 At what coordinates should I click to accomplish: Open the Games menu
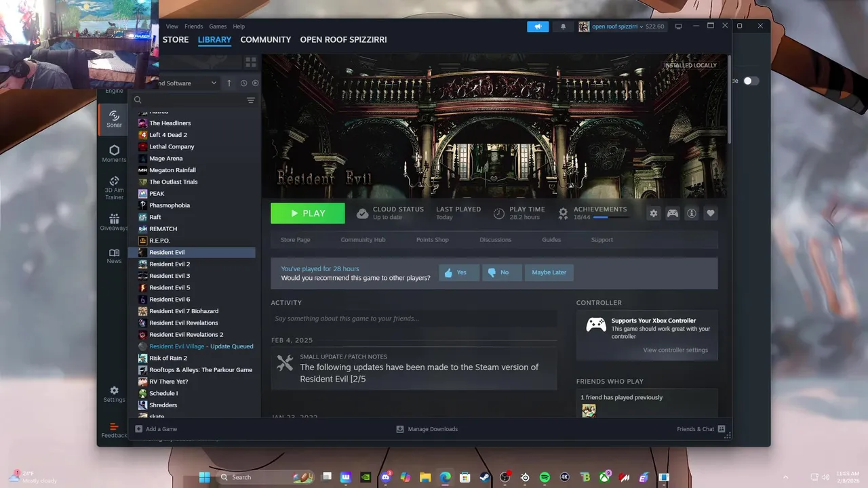coord(218,26)
